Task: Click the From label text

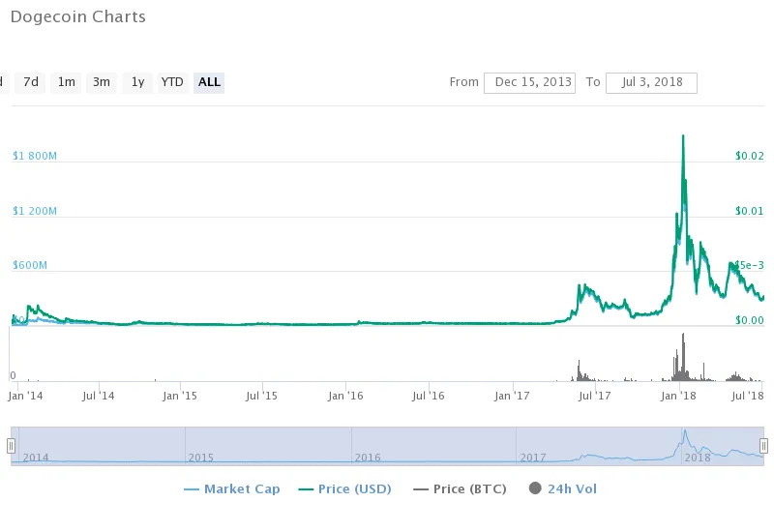Action: pos(464,82)
